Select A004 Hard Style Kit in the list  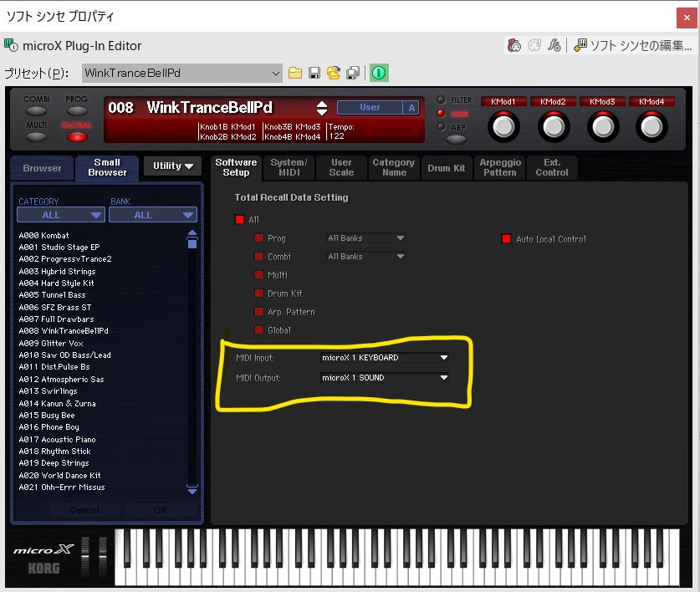(x=56, y=283)
